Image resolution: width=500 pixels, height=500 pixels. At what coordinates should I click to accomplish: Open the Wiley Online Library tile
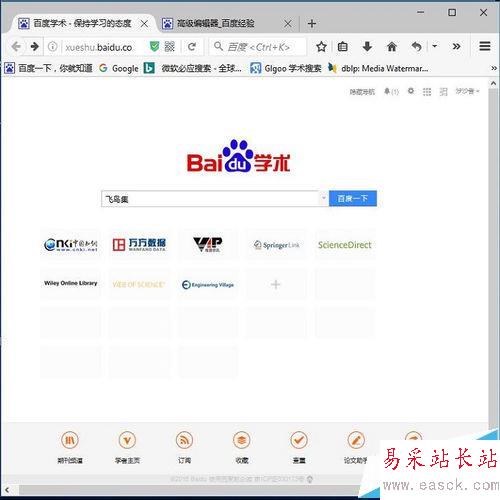[70, 284]
